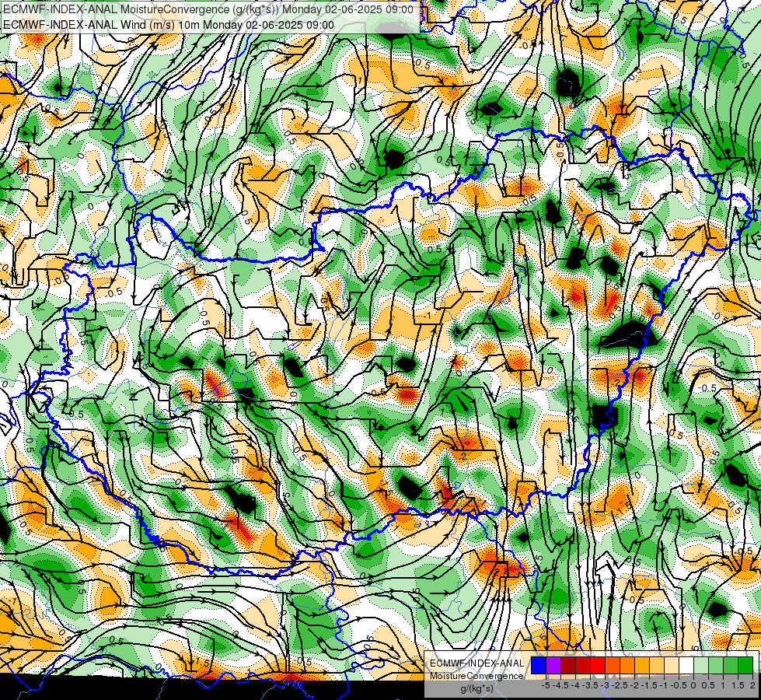Viewport: 761px width, 700px height.
Task: Click the -3.5 tick label on the legend
Action: [x=591, y=685]
